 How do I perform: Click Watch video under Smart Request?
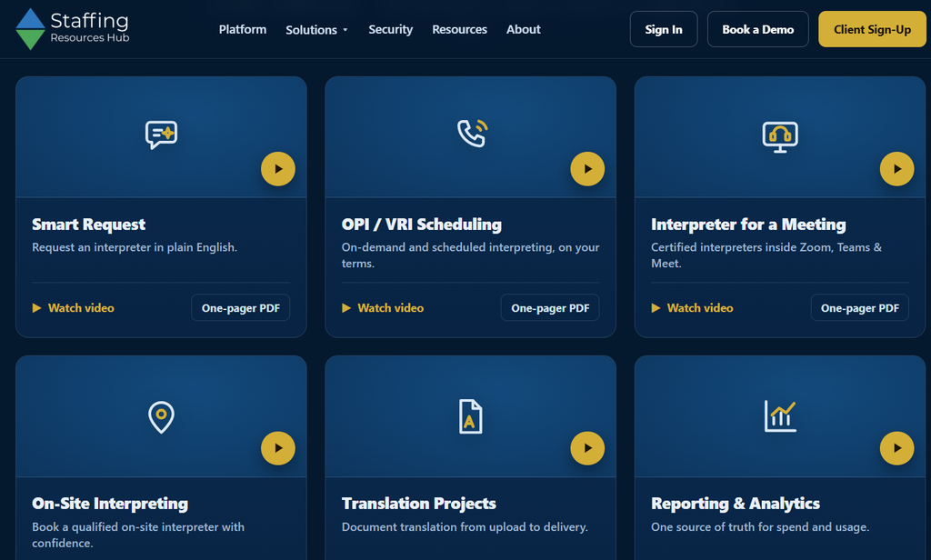pos(73,307)
